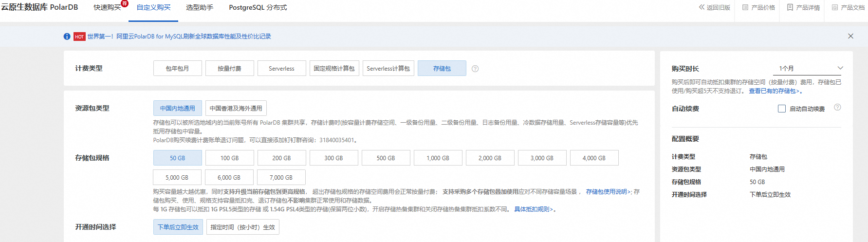
Task: Select Serverless billing type
Action: pos(282,68)
